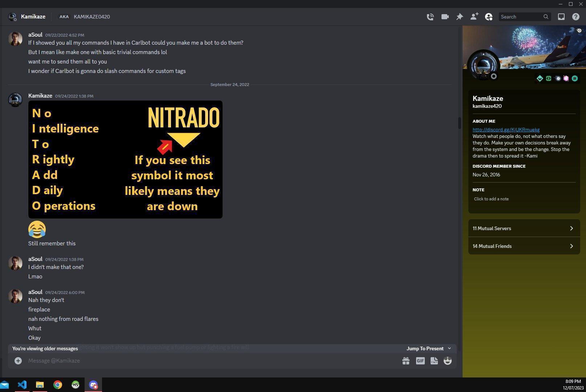Screen dimensions: 586x392
Task: Click the small Kamikaze avatar in the header
Action: coord(12,17)
